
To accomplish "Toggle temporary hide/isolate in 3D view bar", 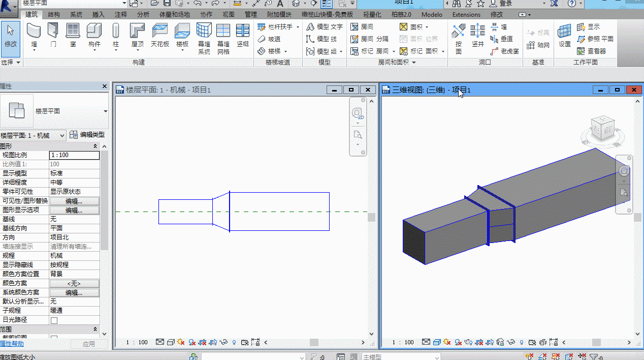I will (x=511, y=343).
